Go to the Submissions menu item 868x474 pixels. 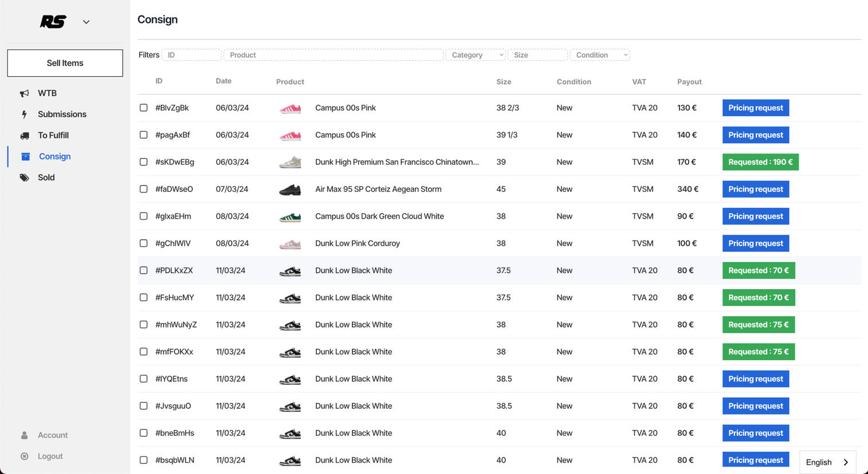pyautogui.click(x=62, y=114)
